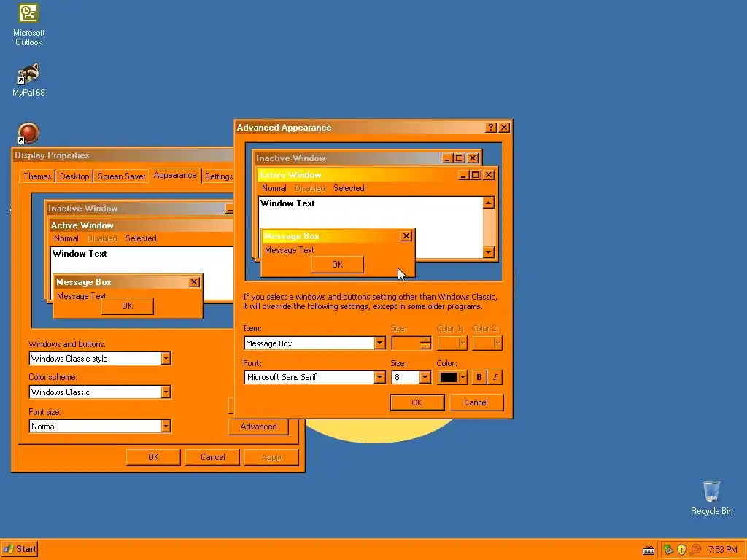The width and height of the screenshot is (747, 560).
Task: Click the Window Text in Advanced preview
Action: (287, 203)
